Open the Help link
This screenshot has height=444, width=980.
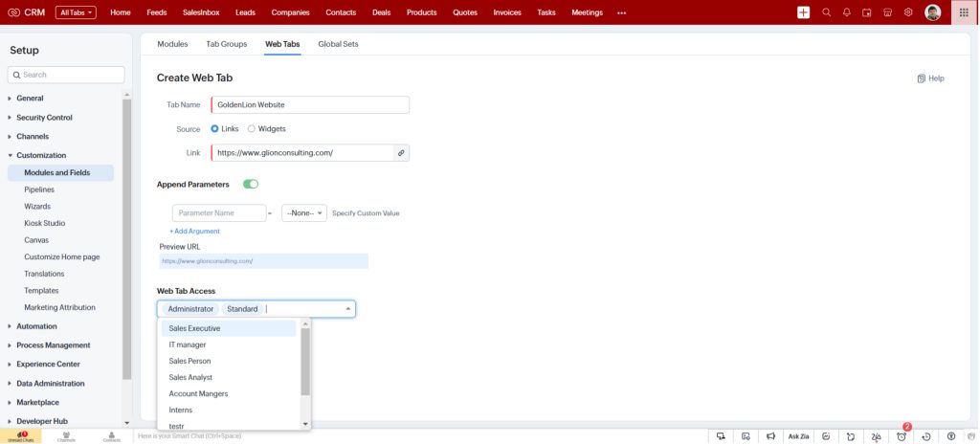point(930,78)
